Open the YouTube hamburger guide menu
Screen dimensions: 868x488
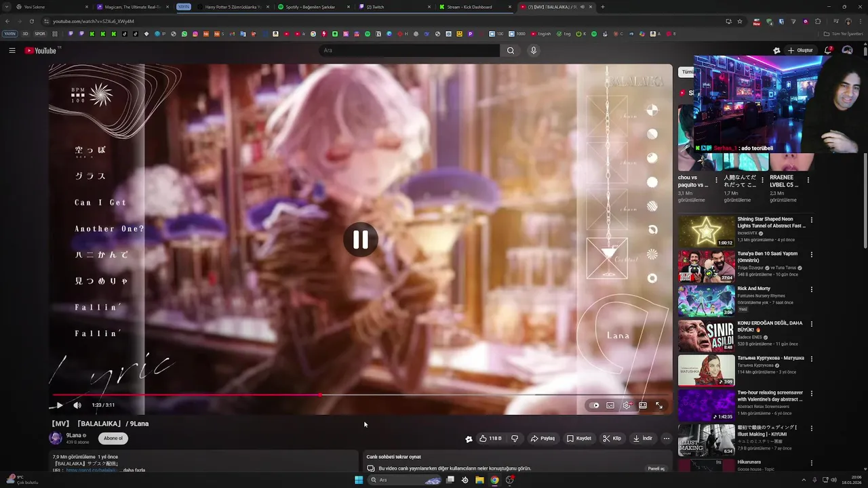tap(12, 50)
